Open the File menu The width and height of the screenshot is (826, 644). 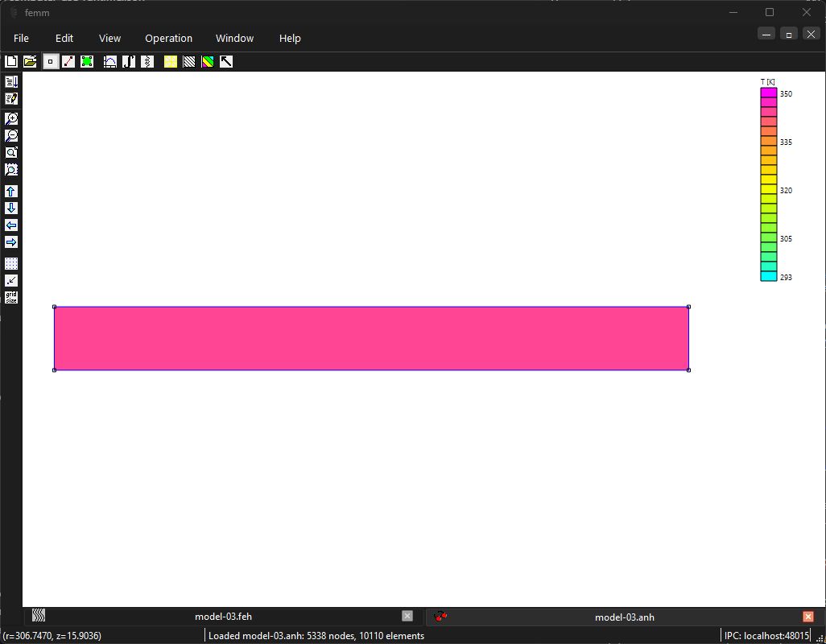[x=21, y=39]
